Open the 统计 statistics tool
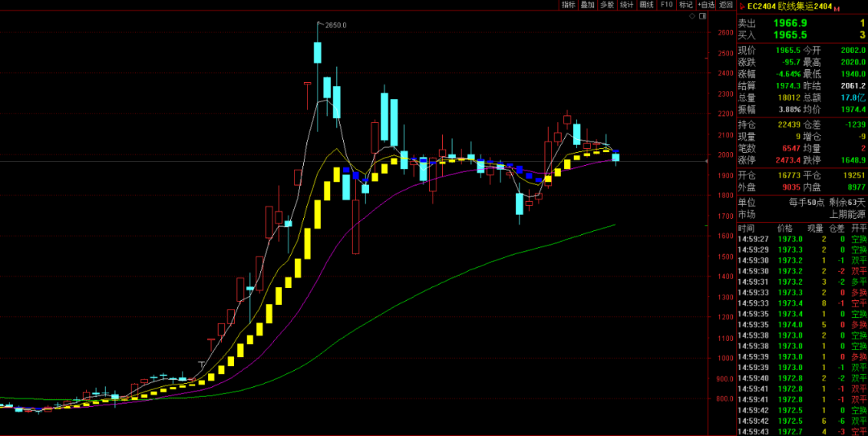The height and width of the screenshot is (436, 868). click(x=627, y=5)
